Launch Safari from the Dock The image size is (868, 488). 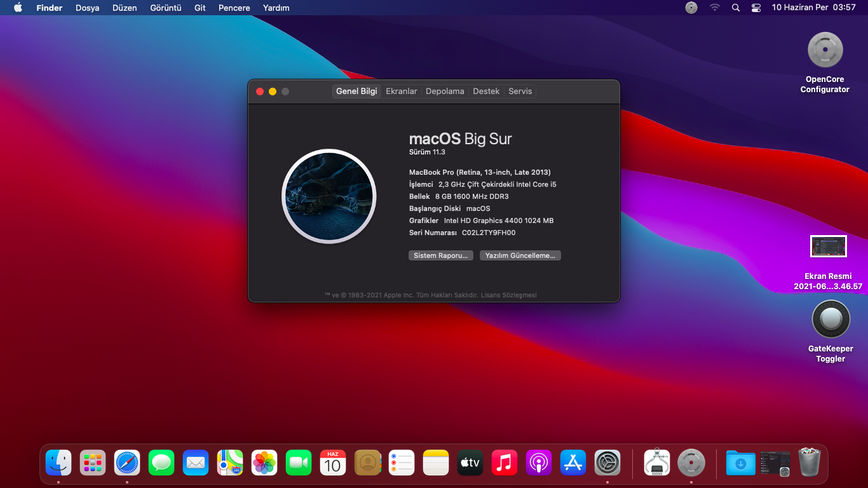coord(127,463)
